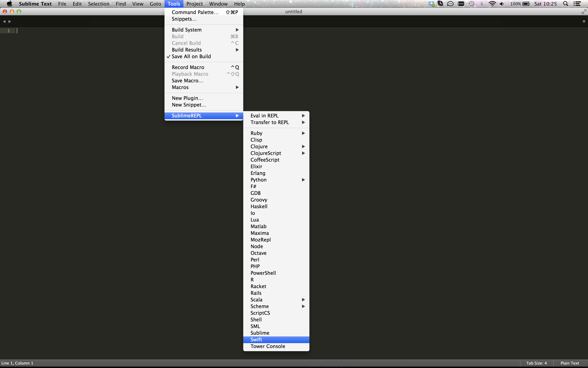Open Notification Center list icon
The image size is (588, 368).
coord(577,4)
